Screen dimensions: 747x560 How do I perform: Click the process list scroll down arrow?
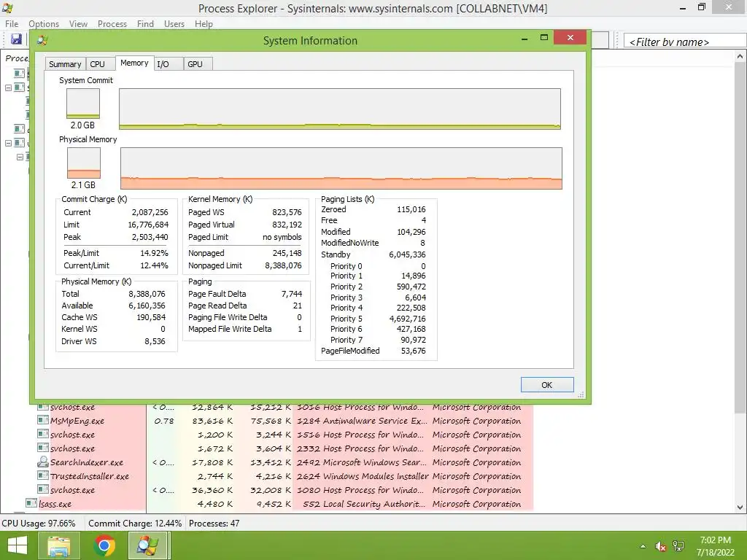[x=740, y=507]
